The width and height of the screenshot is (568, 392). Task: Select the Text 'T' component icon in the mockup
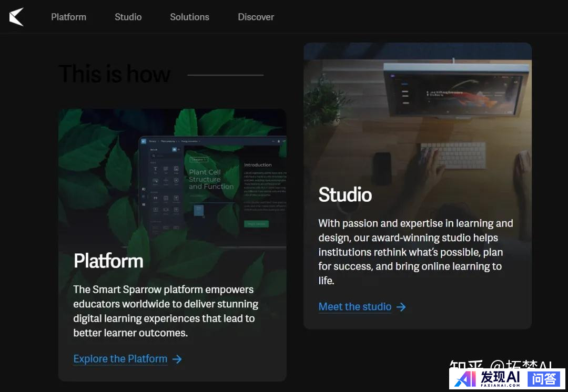(x=155, y=169)
